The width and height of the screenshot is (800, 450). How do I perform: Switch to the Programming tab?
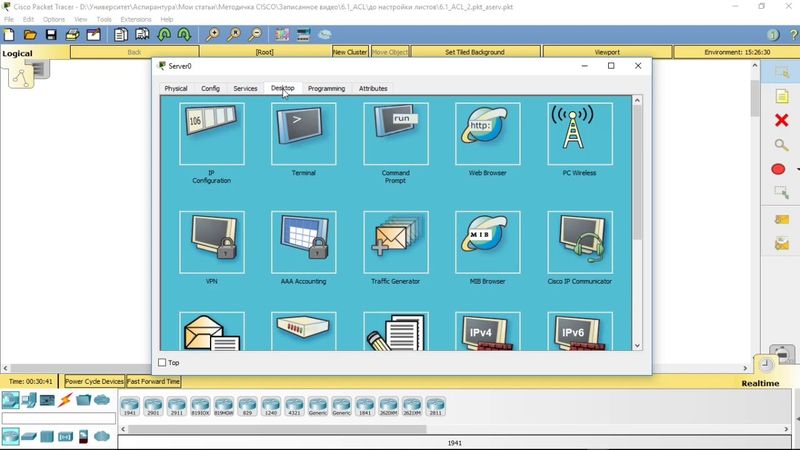point(327,88)
